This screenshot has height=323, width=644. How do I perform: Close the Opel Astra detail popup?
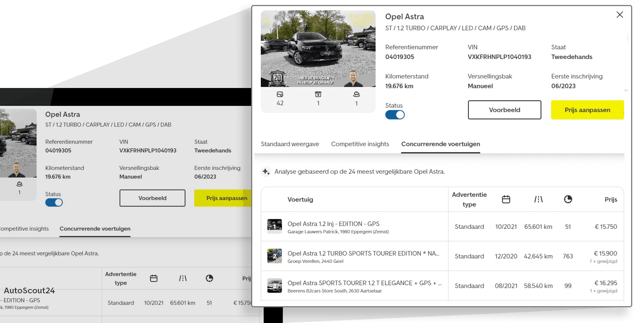coord(620,15)
